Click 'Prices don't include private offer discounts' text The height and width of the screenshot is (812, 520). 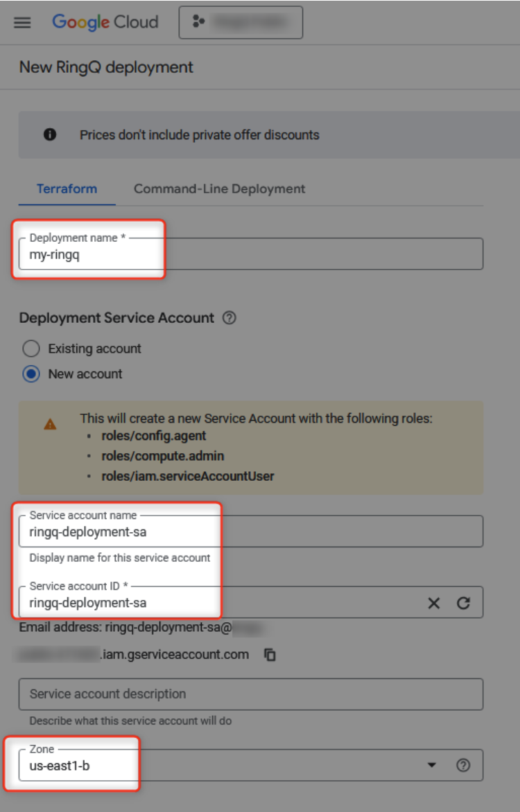[x=200, y=134]
